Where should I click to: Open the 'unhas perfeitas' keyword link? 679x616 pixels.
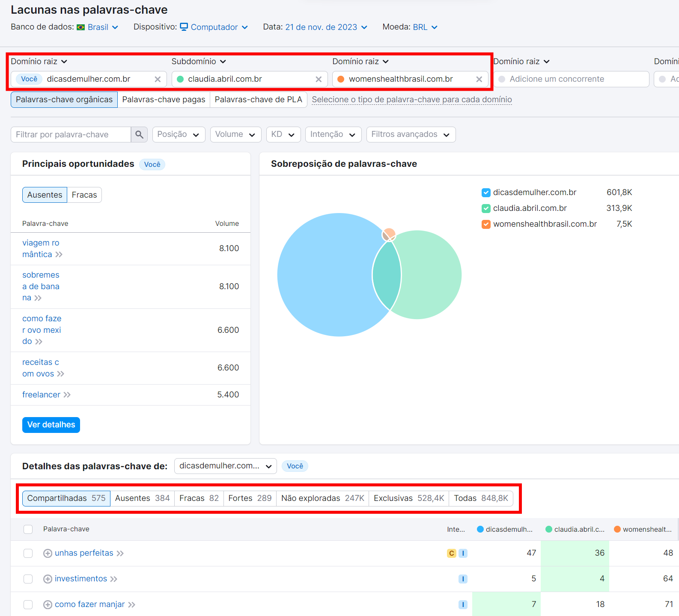click(84, 553)
